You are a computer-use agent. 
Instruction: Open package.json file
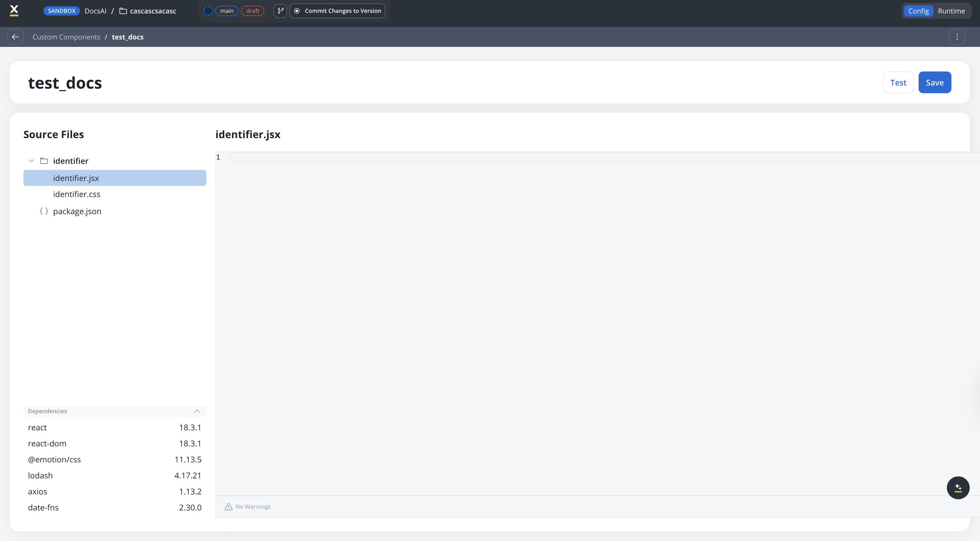(77, 211)
